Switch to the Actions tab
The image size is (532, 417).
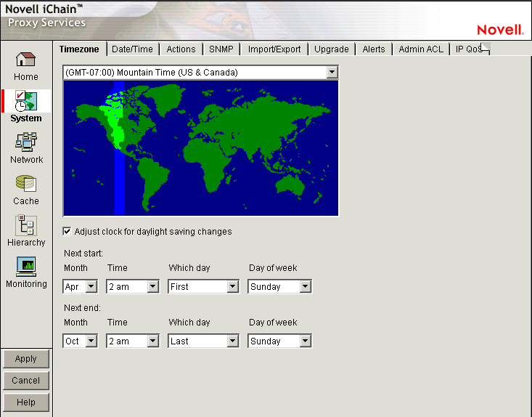(181, 49)
